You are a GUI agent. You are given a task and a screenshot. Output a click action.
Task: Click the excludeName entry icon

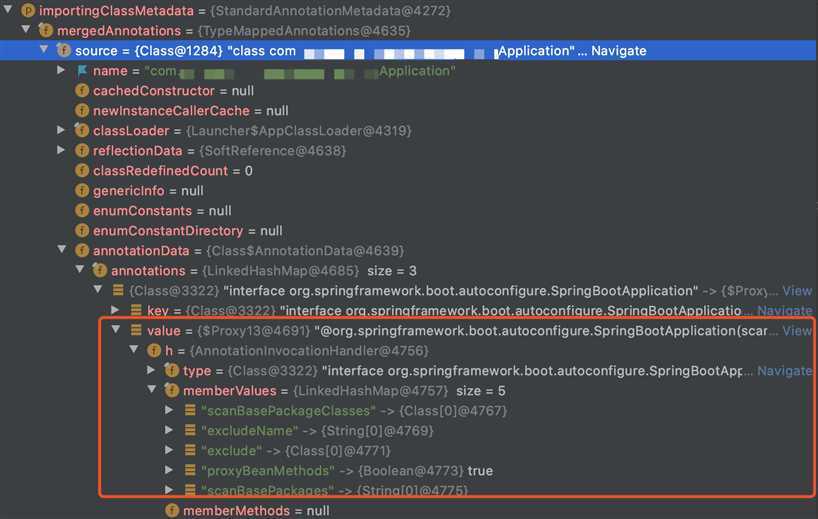[x=190, y=430]
